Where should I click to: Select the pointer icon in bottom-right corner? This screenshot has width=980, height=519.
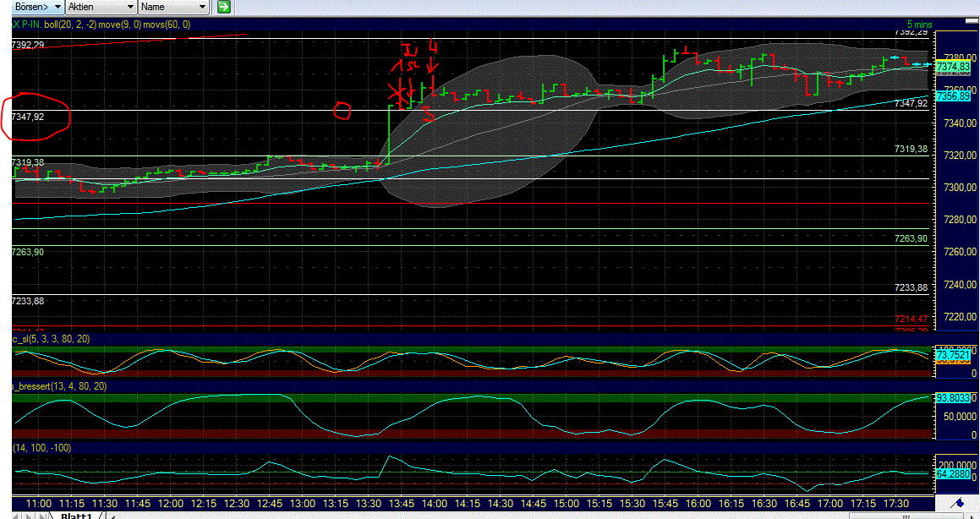click(x=972, y=515)
